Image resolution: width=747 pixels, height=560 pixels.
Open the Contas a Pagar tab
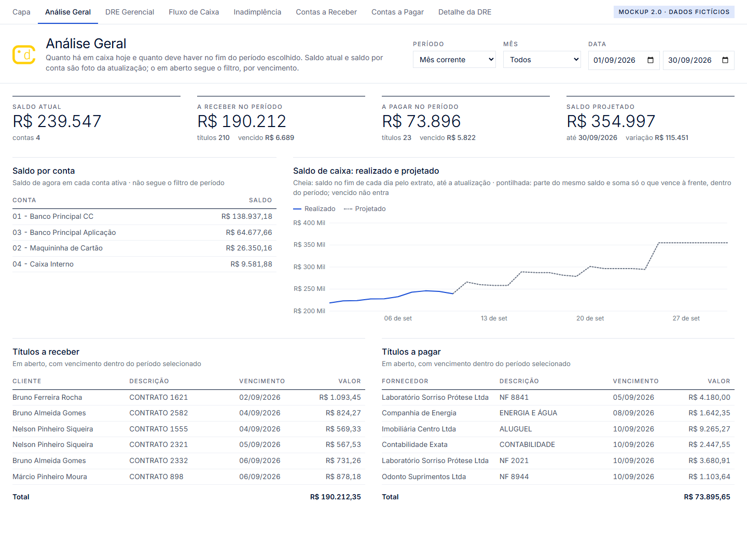click(397, 12)
